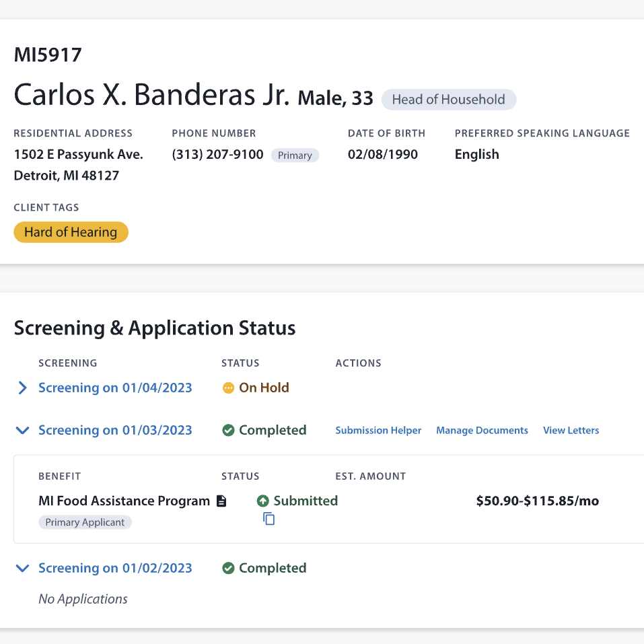Click the copy icon below Submitted status
The width and height of the screenshot is (644, 644).
(x=269, y=519)
